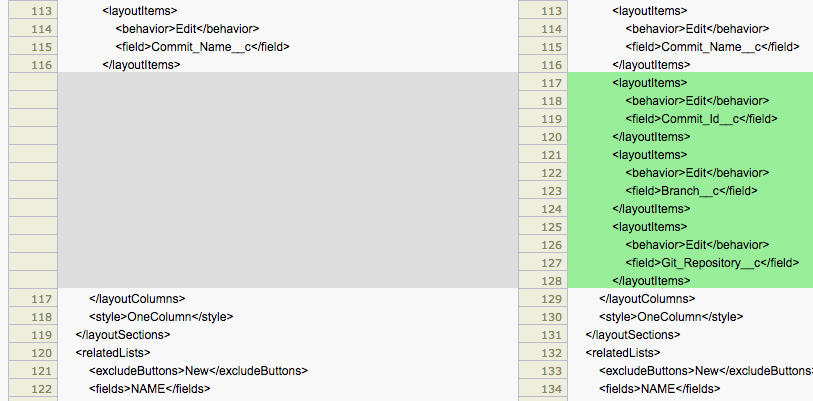
Task: Click Commit_Name__c field in modified right pane
Action: 712,47
